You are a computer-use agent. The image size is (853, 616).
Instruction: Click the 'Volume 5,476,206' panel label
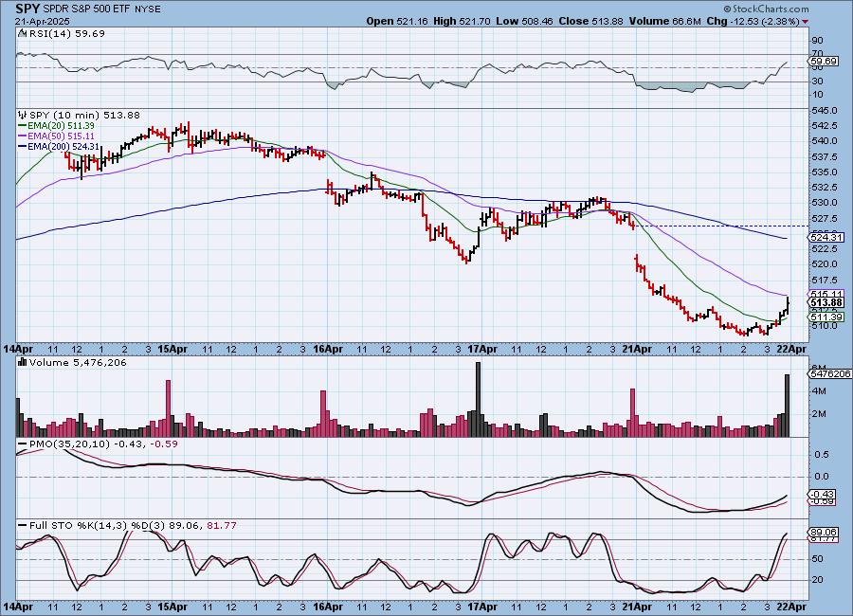[78, 362]
